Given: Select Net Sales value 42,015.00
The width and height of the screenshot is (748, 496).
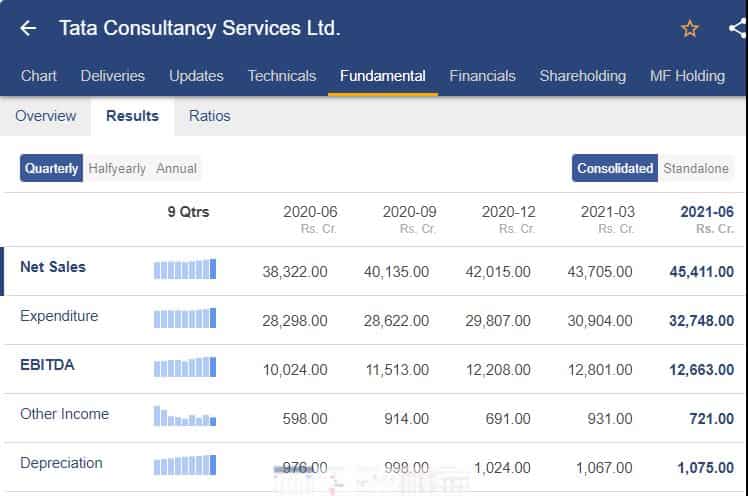Looking at the screenshot, I should [498, 272].
